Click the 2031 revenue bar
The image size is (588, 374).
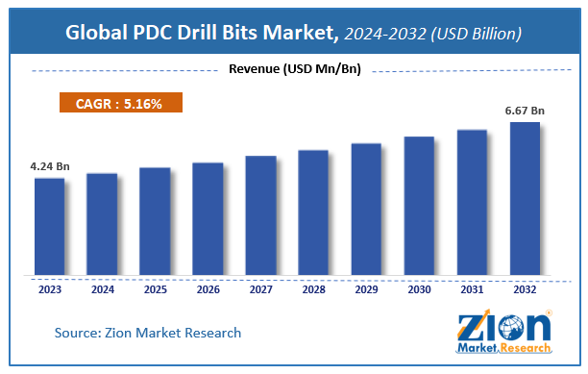tap(472, 203)
